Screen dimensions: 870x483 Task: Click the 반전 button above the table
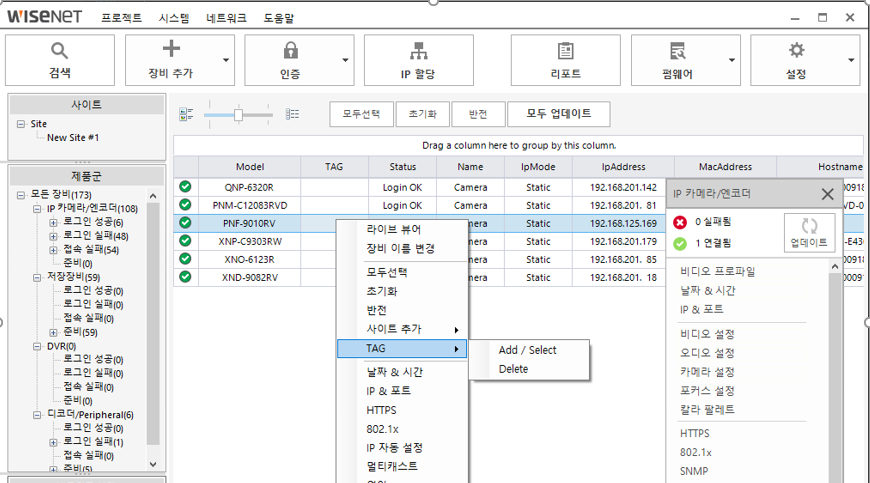pyautogui.click(x=478, y=114)
